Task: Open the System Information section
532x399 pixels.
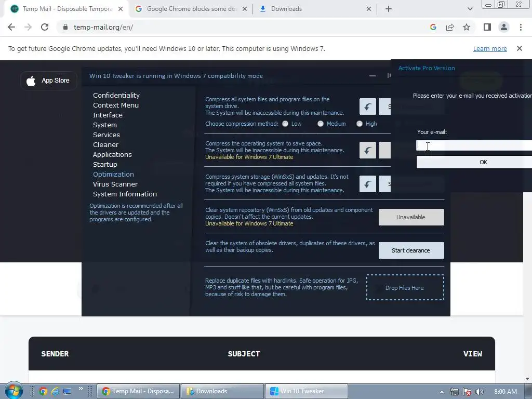Action: (125, 194)
